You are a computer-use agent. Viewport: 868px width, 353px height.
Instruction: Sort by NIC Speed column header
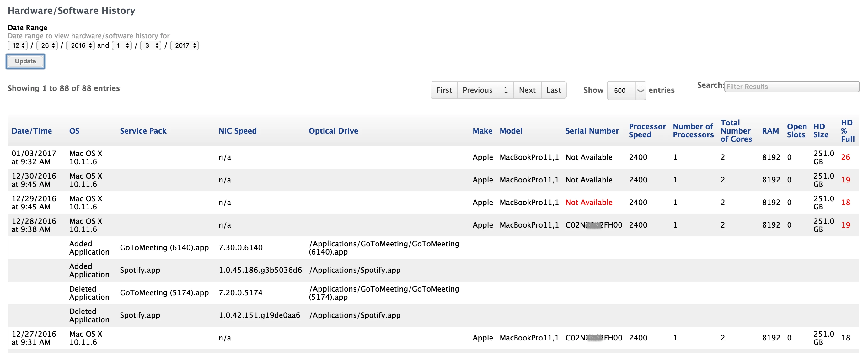point(238,131)
